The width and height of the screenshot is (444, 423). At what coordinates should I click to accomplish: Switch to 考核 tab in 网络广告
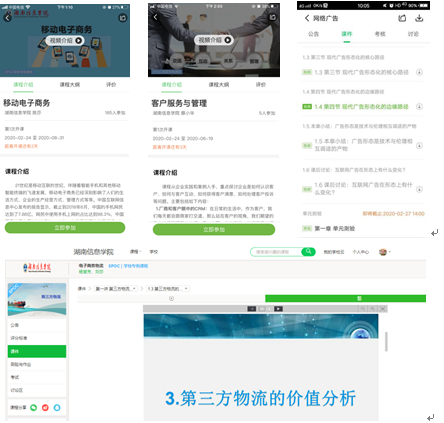click(x=380, y=34)
